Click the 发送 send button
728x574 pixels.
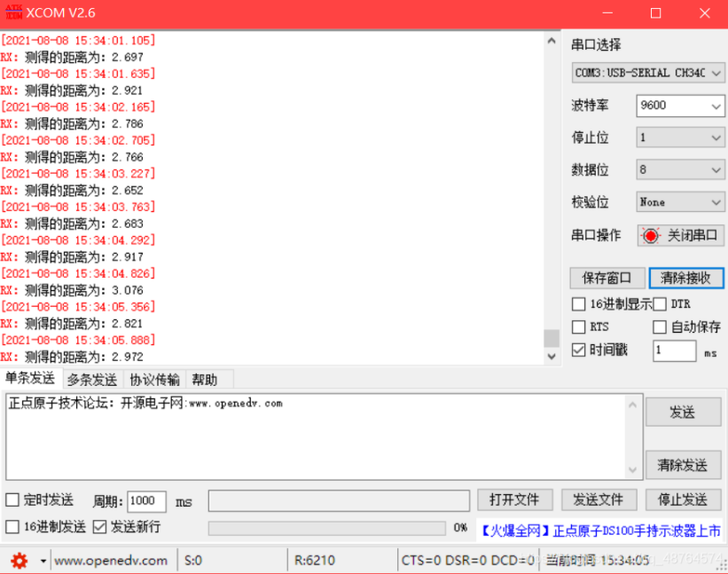[683, 412]
